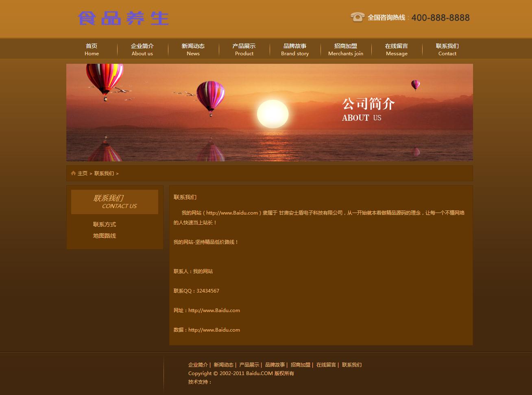532x395 pixels.
Task: Select 产品展示 Product in navigation
Action: point(244,49)
